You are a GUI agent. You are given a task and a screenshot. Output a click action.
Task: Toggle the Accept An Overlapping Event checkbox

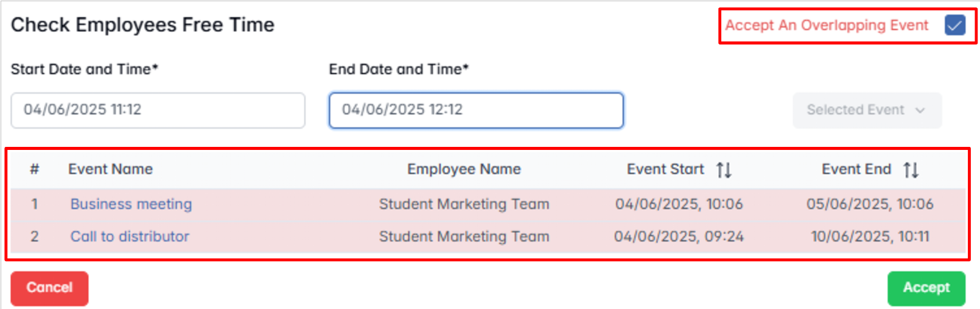(954, 26)
